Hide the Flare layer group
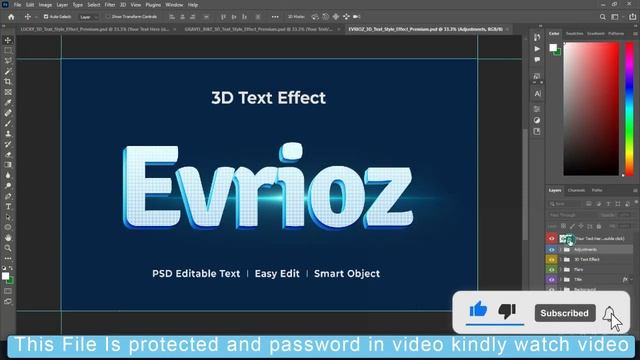The height and width of the screenshot is (360, 640). click(x=551, y=269)
